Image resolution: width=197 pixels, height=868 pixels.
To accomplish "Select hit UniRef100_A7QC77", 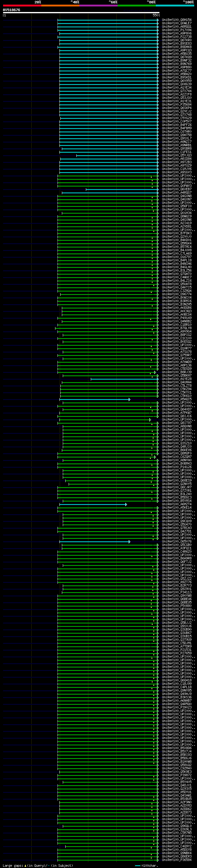I will [x=177, y=71].
